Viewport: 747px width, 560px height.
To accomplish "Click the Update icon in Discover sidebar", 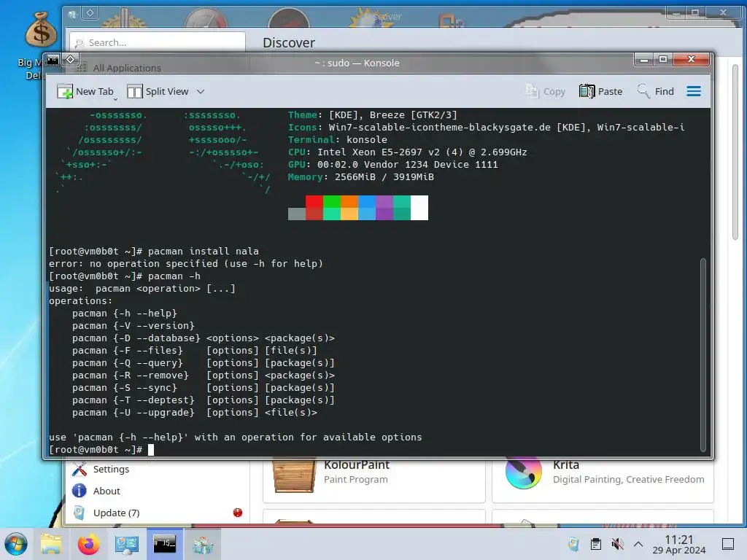I will (x=79, y=513).
